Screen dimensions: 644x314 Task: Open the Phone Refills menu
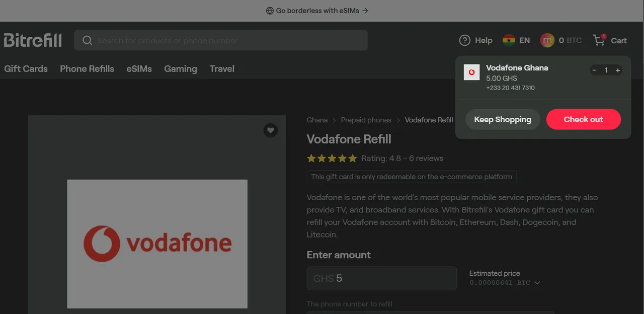click(x=87, y=69)
